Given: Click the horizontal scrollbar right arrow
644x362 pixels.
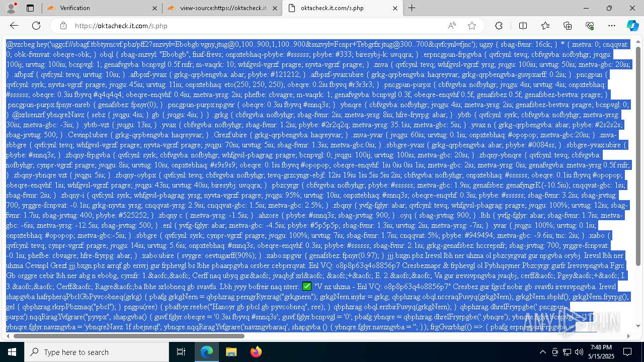Looking at the screenshot, I should (x=628, y=336).
